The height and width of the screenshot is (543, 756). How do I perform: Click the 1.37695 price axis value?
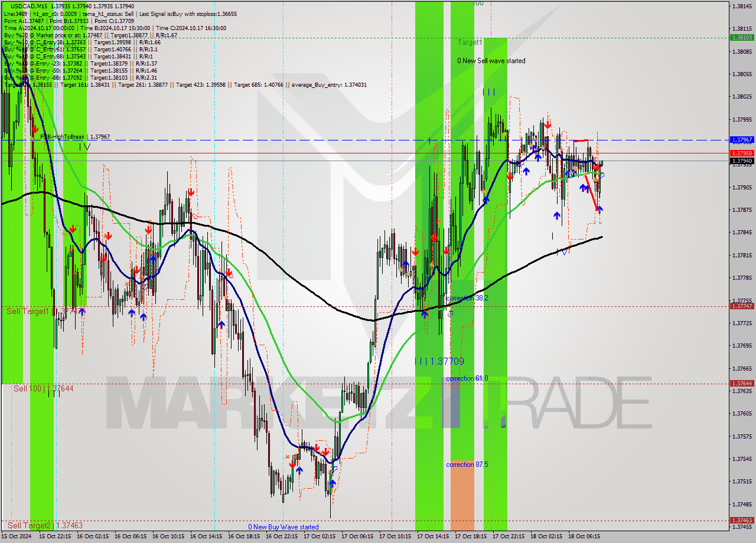coord(742,345)
